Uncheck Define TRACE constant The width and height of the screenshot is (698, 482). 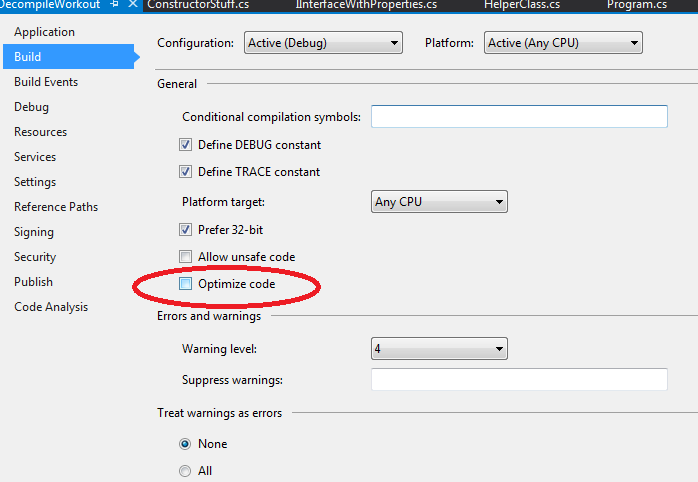(x=185, y=172)
